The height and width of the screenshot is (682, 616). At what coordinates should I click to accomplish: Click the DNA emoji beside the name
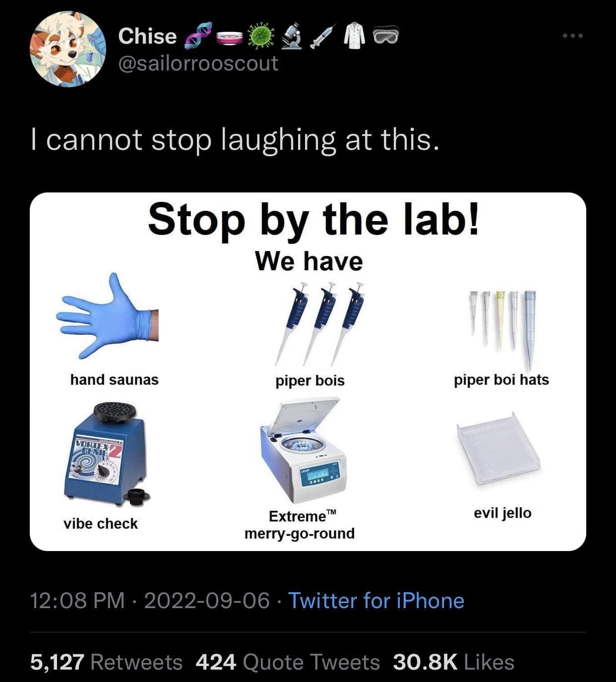pyautogui.click(x=197, y=36)
